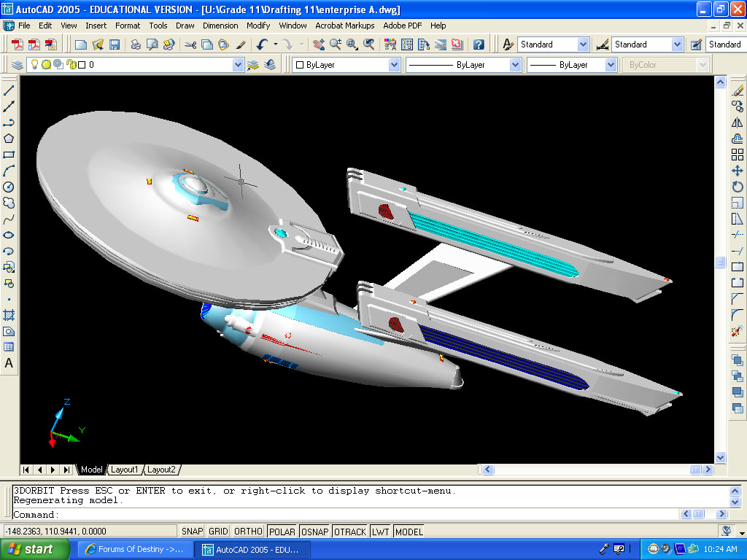
Task: Toggle OSNAP in status bar
Action: pos(315,532)
